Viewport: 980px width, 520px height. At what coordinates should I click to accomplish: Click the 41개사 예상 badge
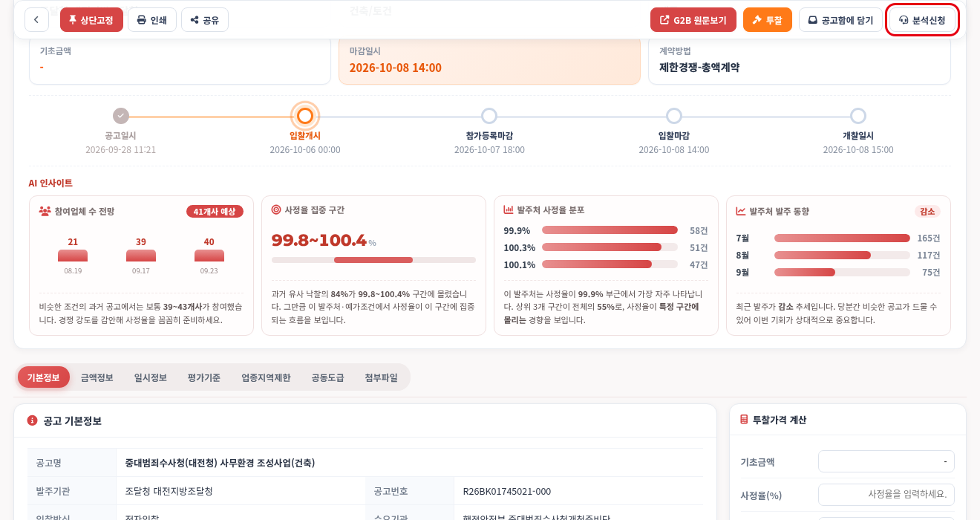click(215, 211)
